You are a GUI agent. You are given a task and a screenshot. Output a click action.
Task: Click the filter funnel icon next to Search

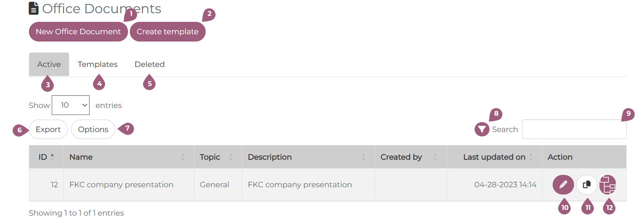point(482,129)
